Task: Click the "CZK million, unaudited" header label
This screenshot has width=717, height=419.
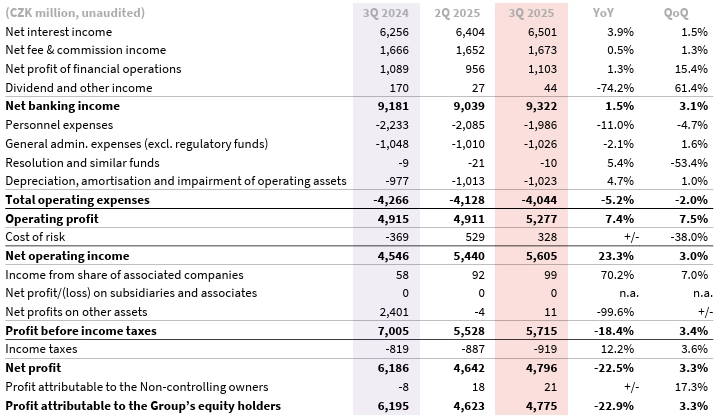Action: coord(75,13)
